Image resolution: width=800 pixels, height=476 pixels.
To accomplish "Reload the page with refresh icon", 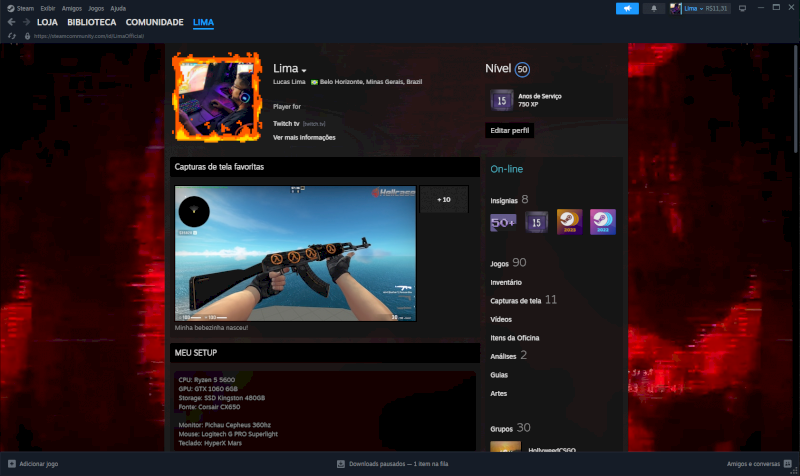I will click(x=12, y=36).
